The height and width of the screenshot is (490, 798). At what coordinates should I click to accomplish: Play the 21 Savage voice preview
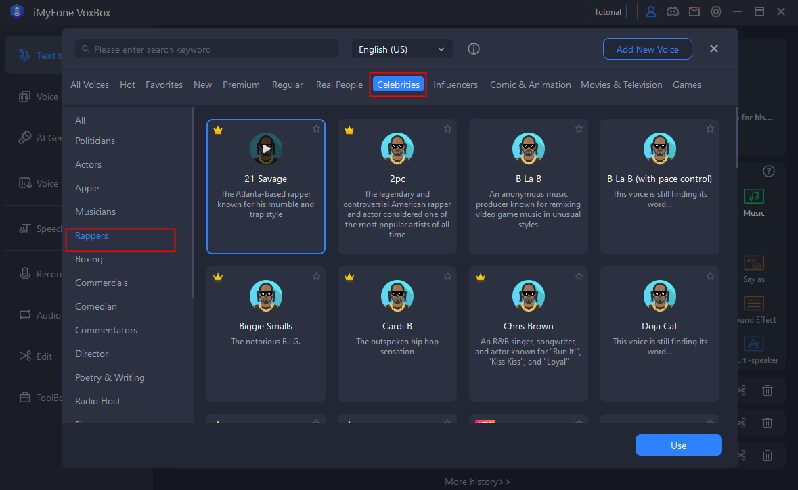[266, 149]
